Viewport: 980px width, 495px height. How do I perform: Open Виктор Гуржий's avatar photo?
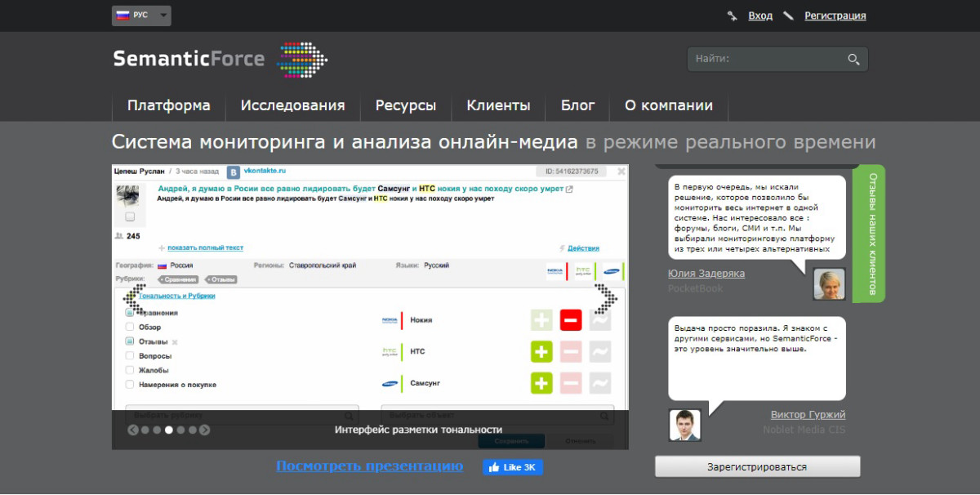click(685, 425)
